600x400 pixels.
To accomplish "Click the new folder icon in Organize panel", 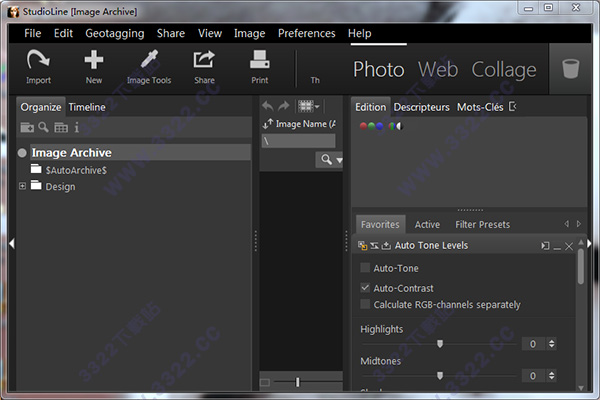I will click(x=27, y=128).
